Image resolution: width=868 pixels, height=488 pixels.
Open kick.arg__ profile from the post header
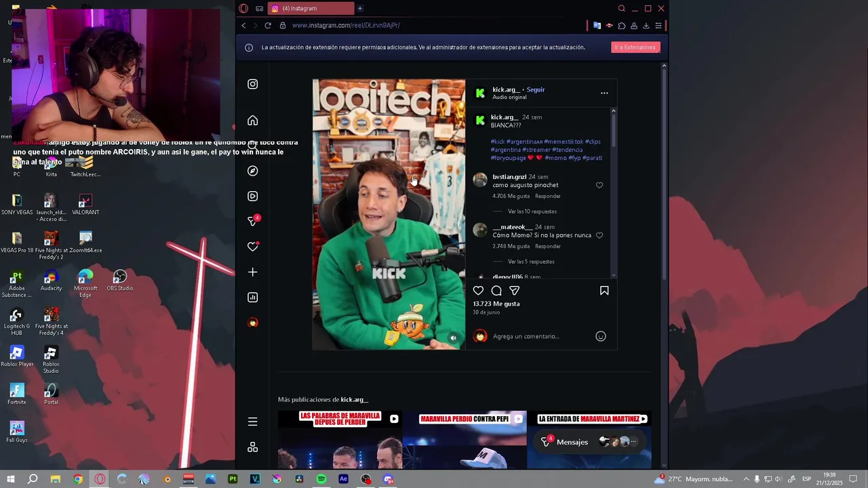(x=506, y=89)
